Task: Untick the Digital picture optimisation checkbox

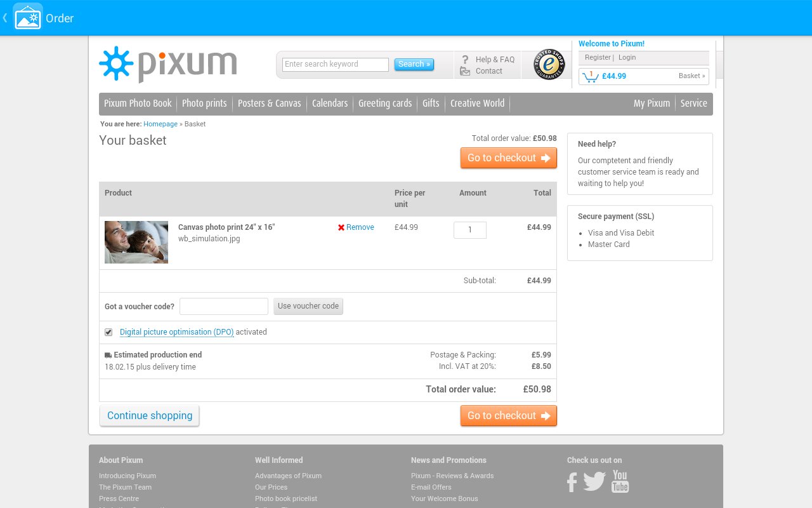Action: tap(108, 332)
